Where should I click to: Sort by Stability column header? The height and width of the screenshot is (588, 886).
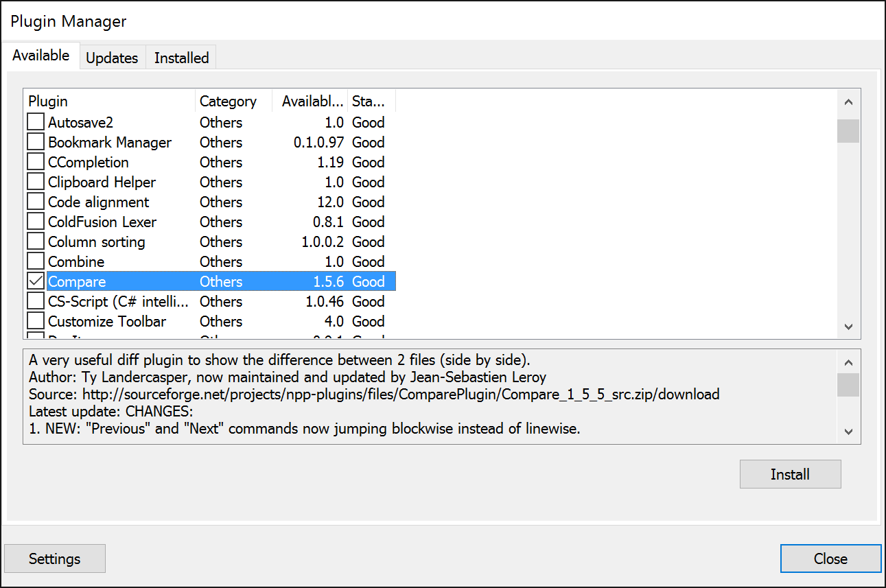click(x=371, y=102)
